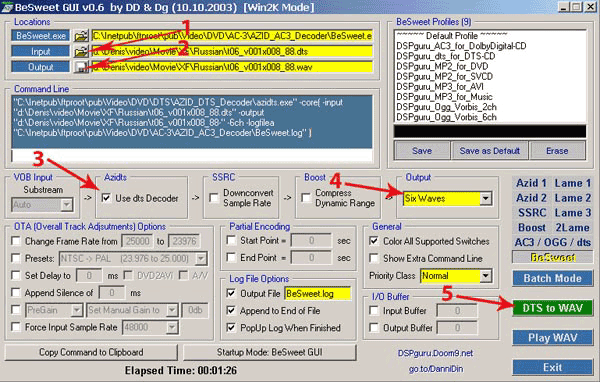
Task: Enable Output Buffer checkbox
Action: pyautogui.click(x=374, y=328)
